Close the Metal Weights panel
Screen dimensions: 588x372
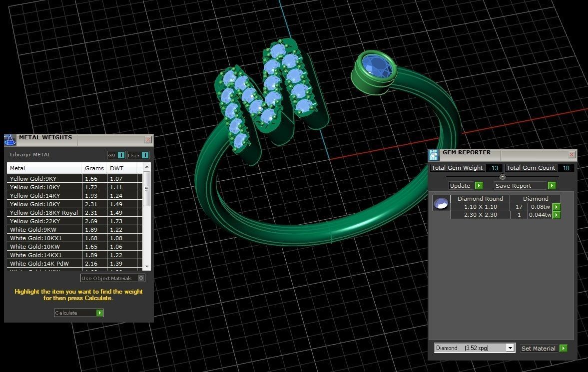[148, 140]
